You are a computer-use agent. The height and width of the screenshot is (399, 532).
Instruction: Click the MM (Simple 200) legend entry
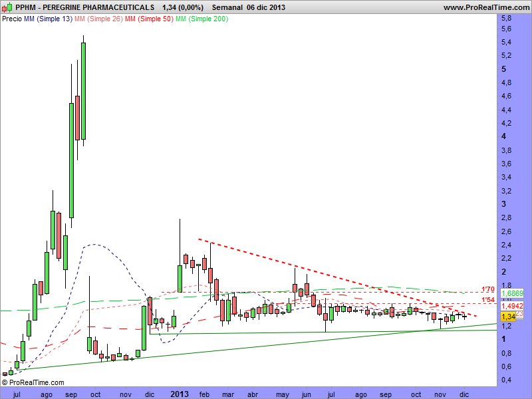pyautogui.click(x=202, y=19)
